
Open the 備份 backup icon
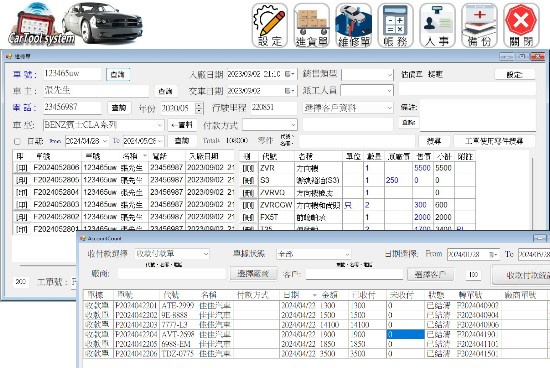479,26
